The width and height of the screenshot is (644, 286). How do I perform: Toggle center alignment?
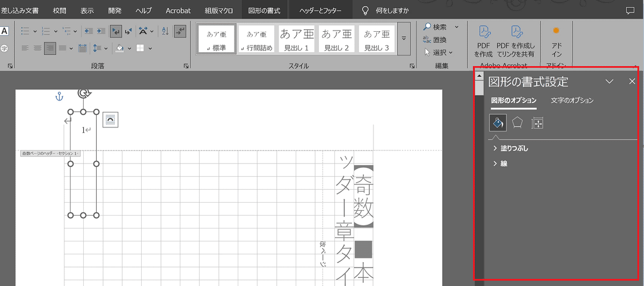(x=37, y=48)
